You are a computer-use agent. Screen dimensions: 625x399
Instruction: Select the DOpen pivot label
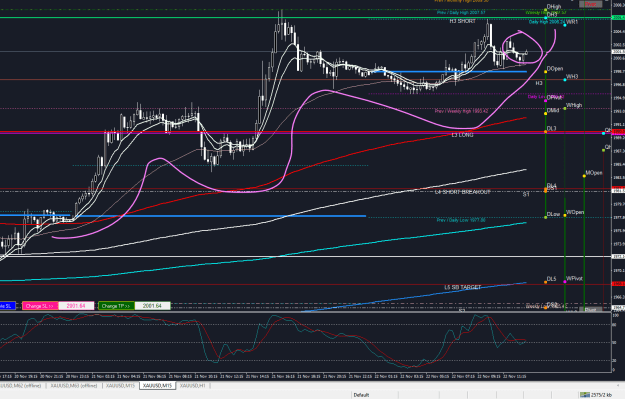(x=555, y=69)
